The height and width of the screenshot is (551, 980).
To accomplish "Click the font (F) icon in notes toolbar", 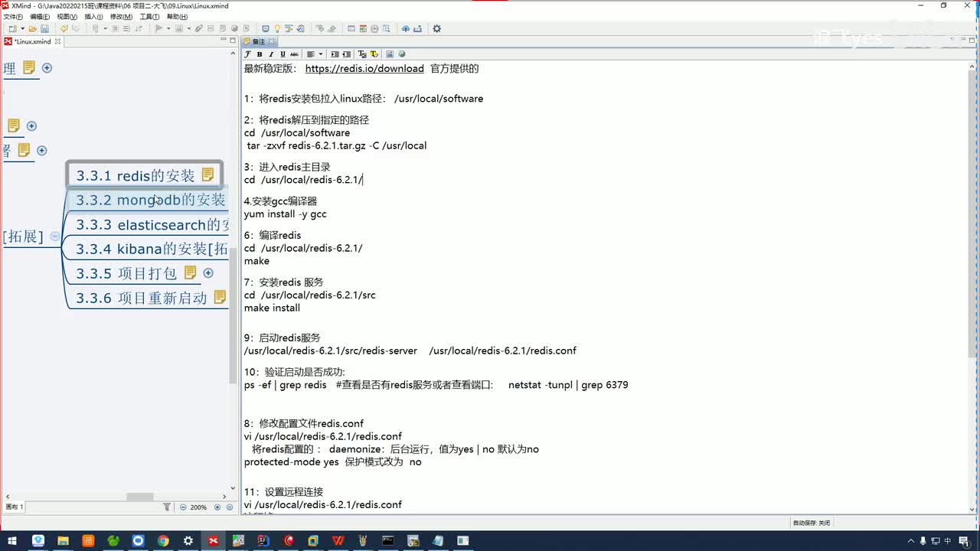I will pyautogui.click(x=247, y=54).
